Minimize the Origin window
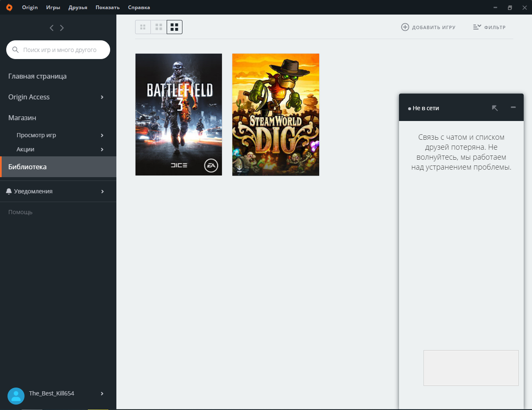The image size is (532, 410). [495, 7]
